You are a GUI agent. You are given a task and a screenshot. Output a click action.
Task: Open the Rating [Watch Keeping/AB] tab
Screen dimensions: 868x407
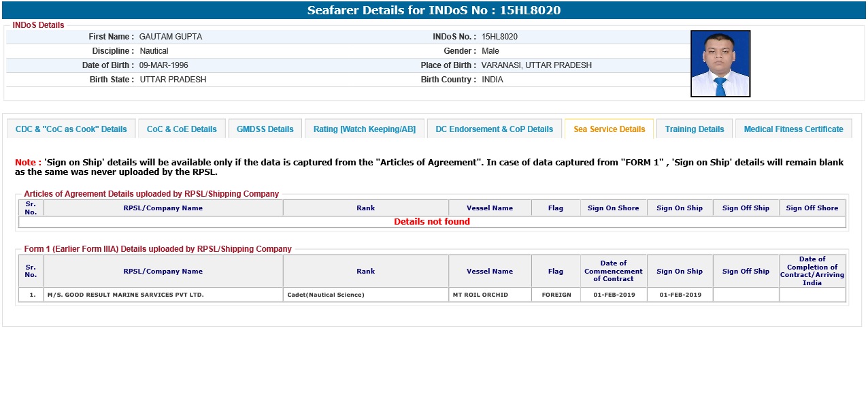(365, 129)
